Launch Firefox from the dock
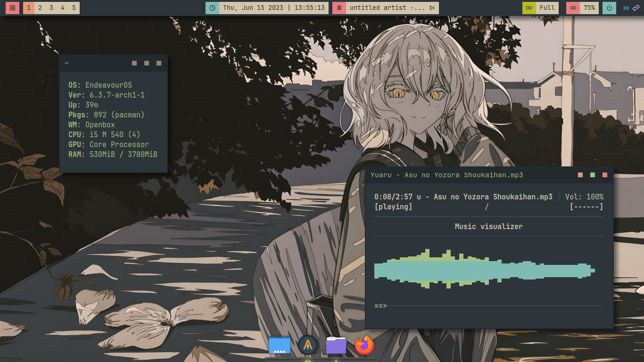644x362 pixels. [364, 346]
